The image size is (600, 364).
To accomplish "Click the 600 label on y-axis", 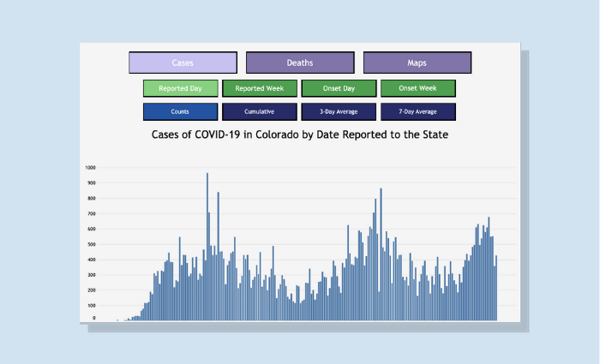I will coord(90,229).
